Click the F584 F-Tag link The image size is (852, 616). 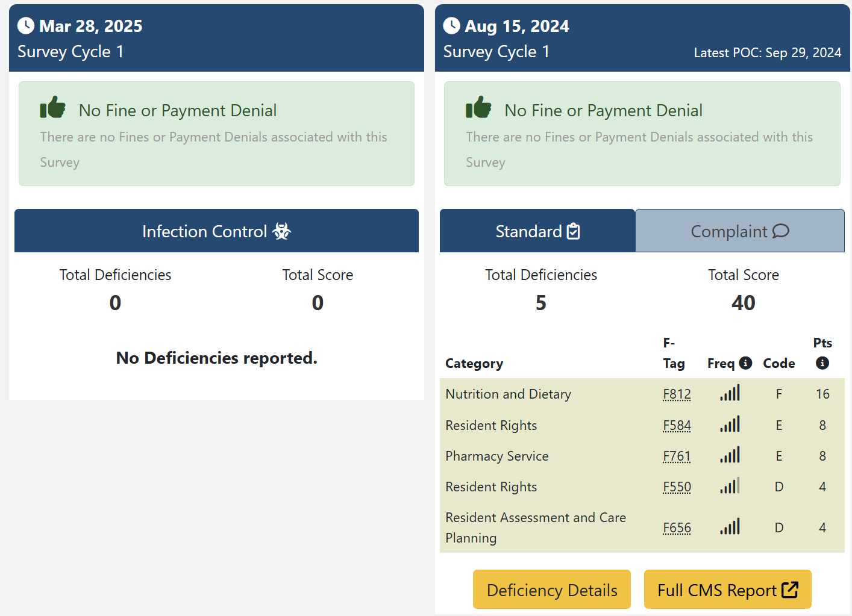pyautogui.click(x=677, y=426)
